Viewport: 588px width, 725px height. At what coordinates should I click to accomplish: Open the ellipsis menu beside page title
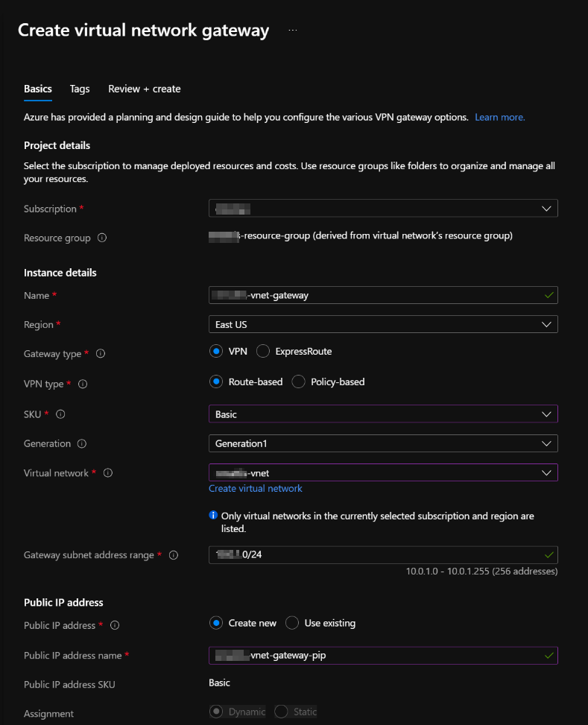(x=293, y=31)
